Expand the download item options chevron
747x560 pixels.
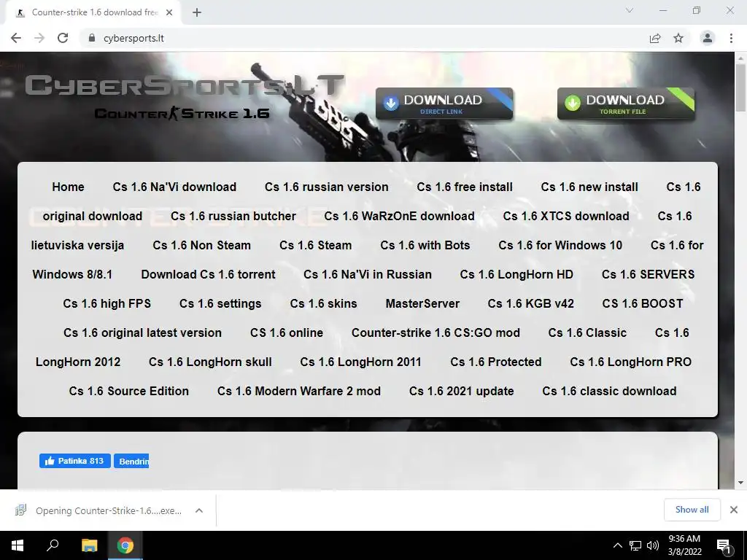[199, 510]
